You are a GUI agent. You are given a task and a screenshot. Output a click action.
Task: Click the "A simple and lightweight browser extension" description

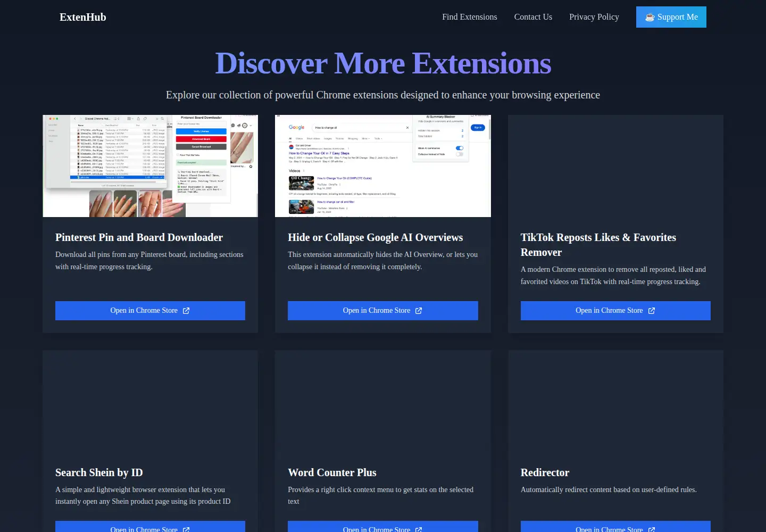point(143,495)
